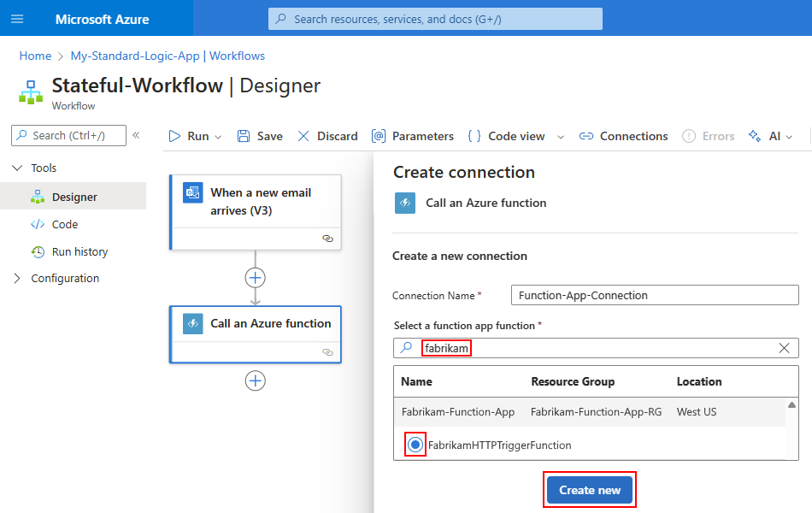Clear the fabrikam search with the X

tap(784, 348)
